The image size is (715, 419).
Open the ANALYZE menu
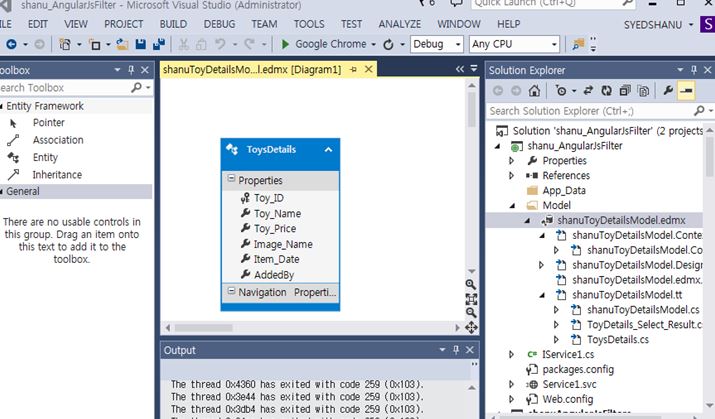pos(399,24)
